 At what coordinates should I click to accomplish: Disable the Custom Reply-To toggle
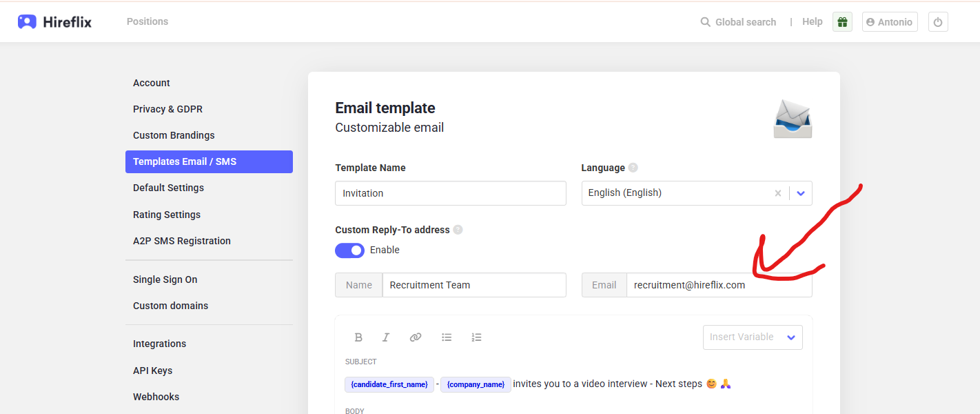(x=349, y=250)
